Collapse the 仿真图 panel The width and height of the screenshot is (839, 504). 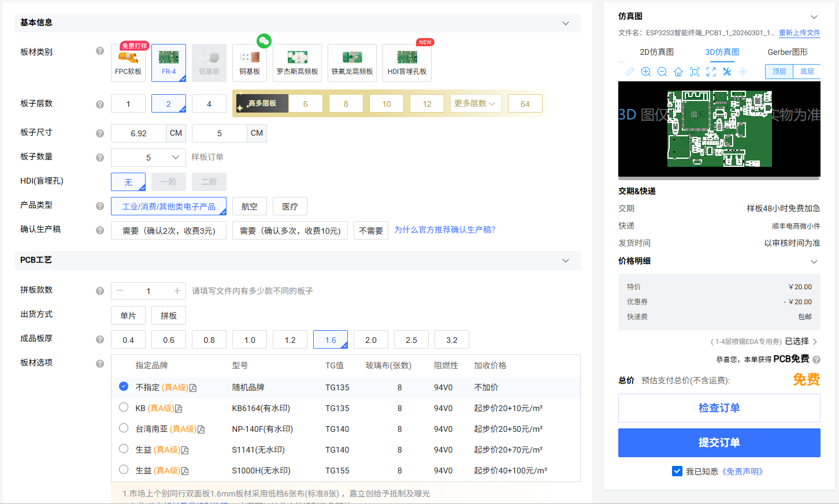[814, 17]
